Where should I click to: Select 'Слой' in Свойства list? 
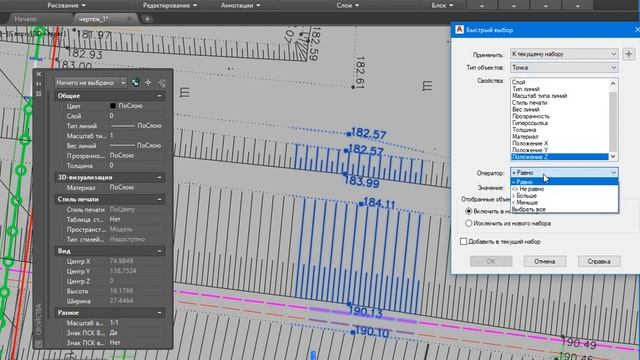coord(518,82)
